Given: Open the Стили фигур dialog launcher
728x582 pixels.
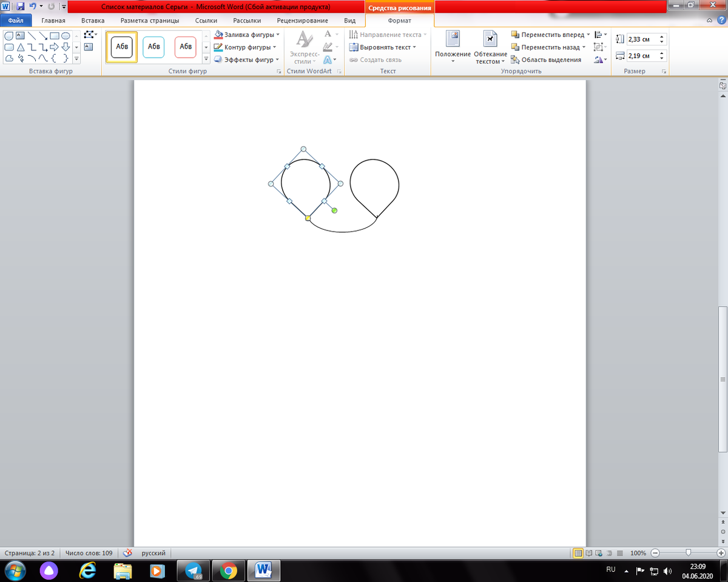Looking at the screenshot, I should pos(279,72).
